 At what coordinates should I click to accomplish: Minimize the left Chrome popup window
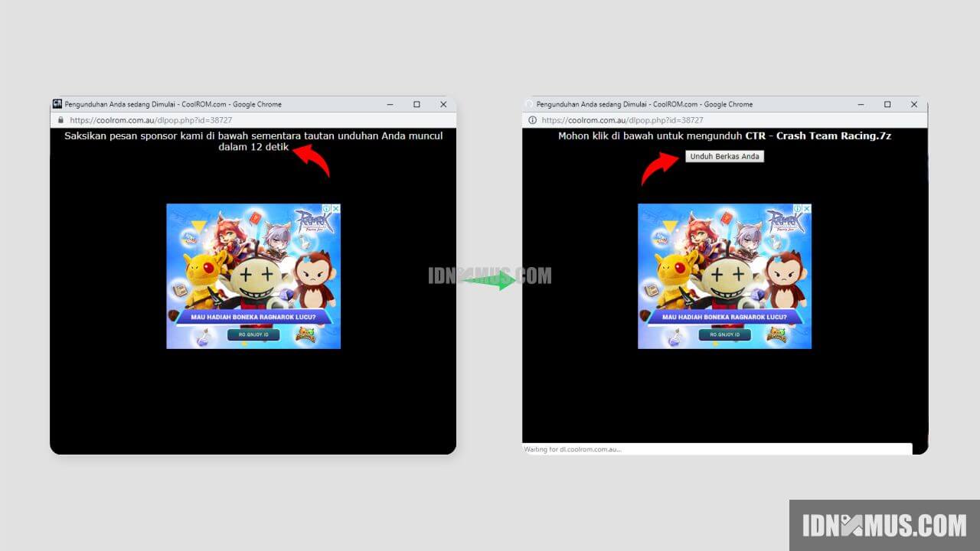[390, 104]
